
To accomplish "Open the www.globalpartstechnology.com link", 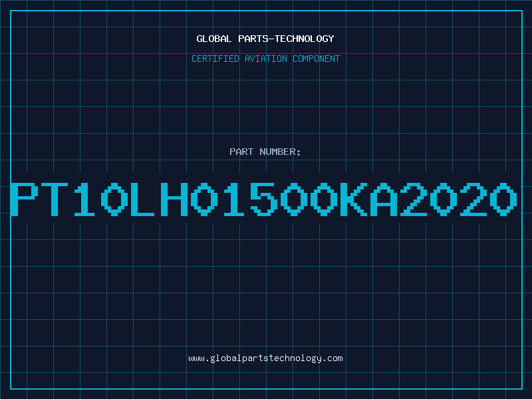I will [x=265, y=358].
